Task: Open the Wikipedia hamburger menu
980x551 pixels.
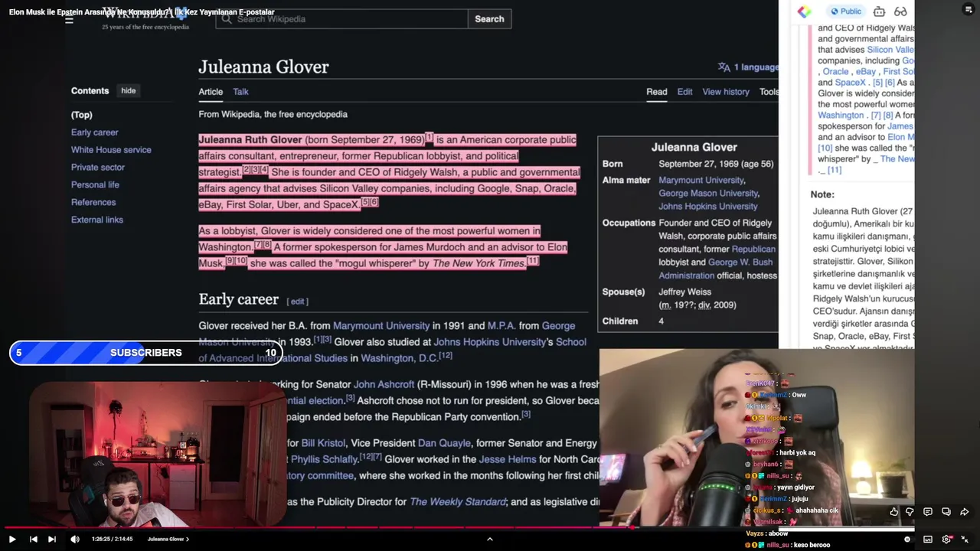Action: coord(69,19)
